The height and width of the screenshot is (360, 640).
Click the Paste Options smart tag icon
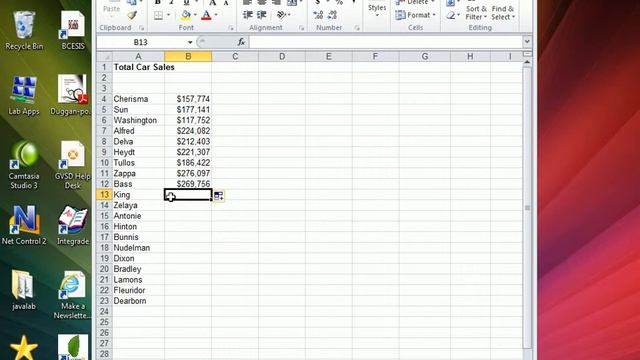coord(218,196)
